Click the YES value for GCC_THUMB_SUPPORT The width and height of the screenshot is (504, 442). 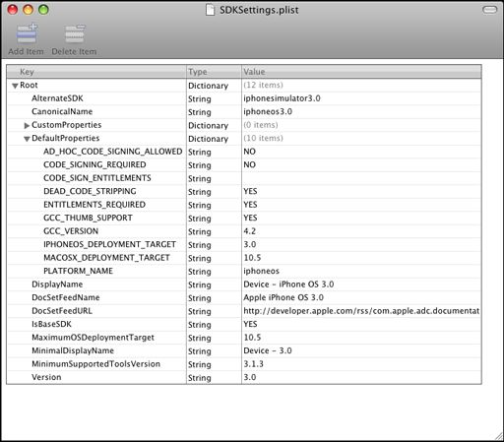(x=250, y=218)
